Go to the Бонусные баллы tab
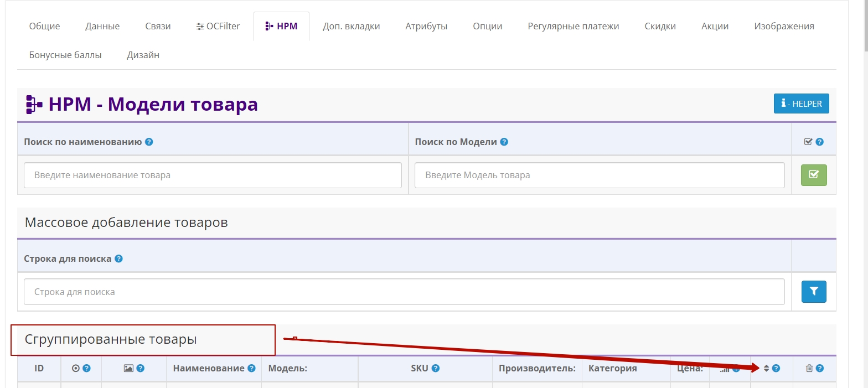868x388 pixels. (65, 55)
